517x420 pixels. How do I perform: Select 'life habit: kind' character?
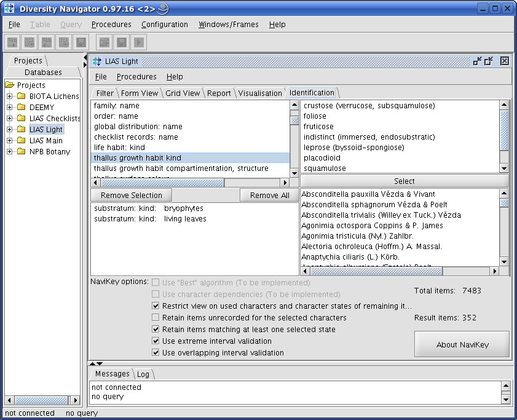click(190, 147)
